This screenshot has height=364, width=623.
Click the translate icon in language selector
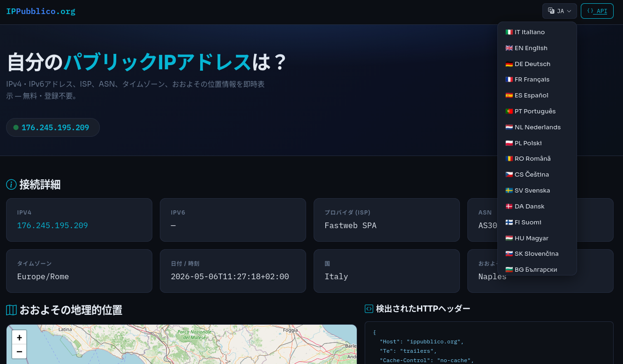point(551,11)
